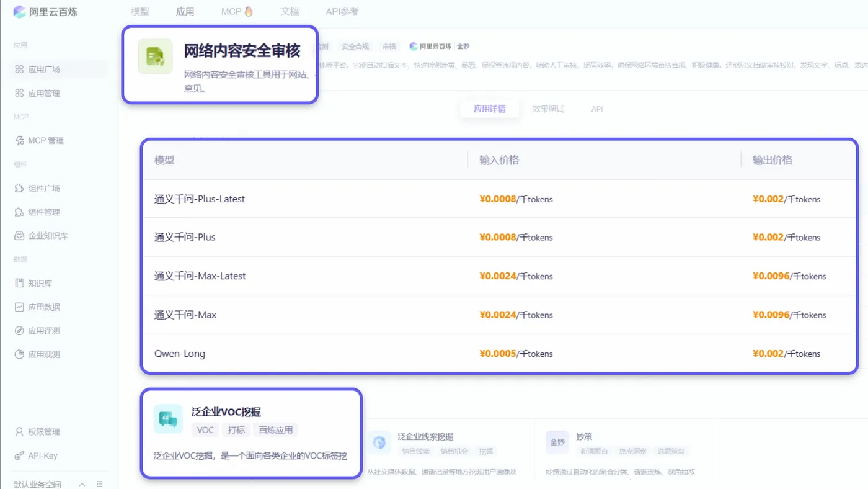Expand the 默认业务空间 workspace chevron
The width and height of the screenshot is (868, 489).
tap(82, 484)
